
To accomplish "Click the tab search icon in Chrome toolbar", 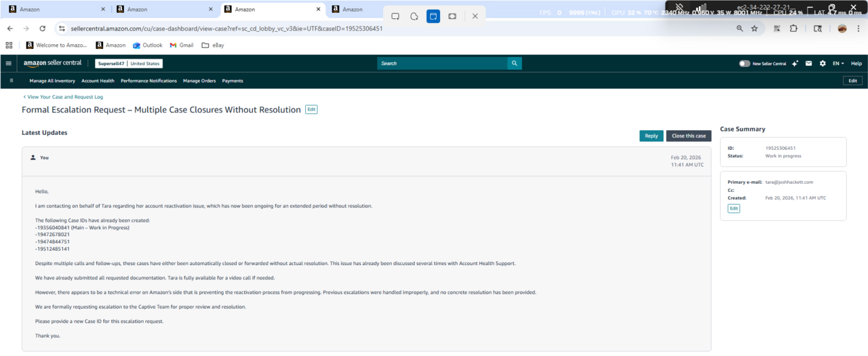I will pos(818,28).
